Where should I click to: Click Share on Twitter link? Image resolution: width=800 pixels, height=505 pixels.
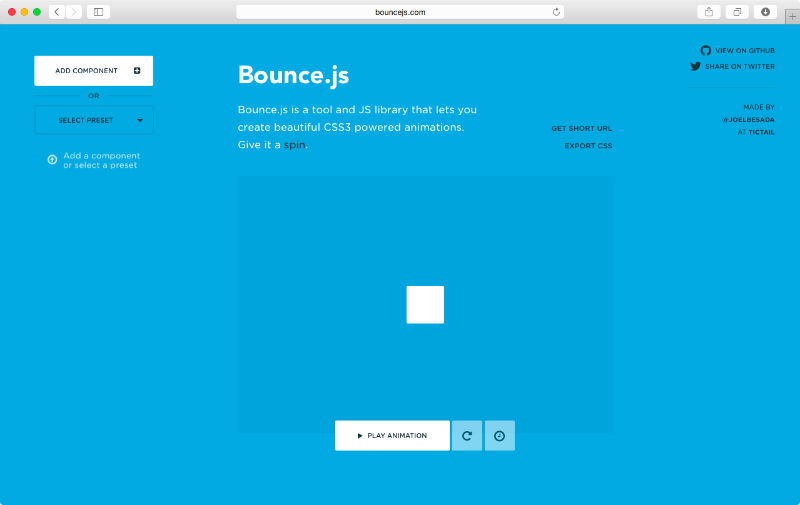(x=733, y=66)
